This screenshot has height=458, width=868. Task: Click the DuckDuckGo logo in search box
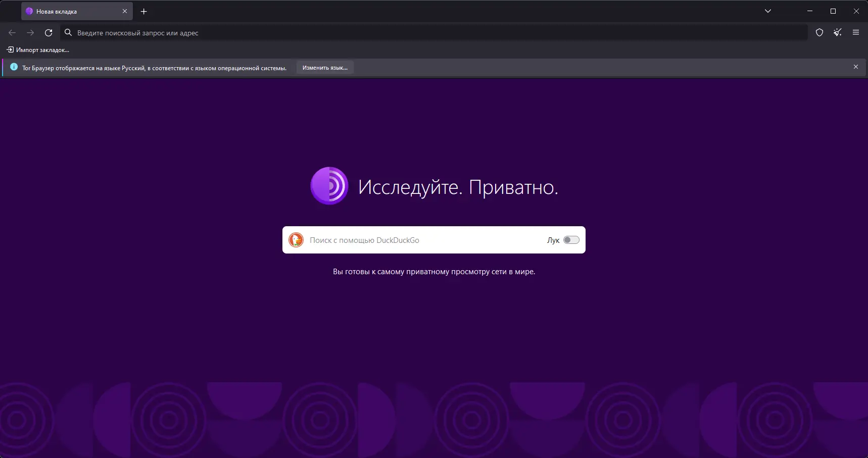point(296,240)
